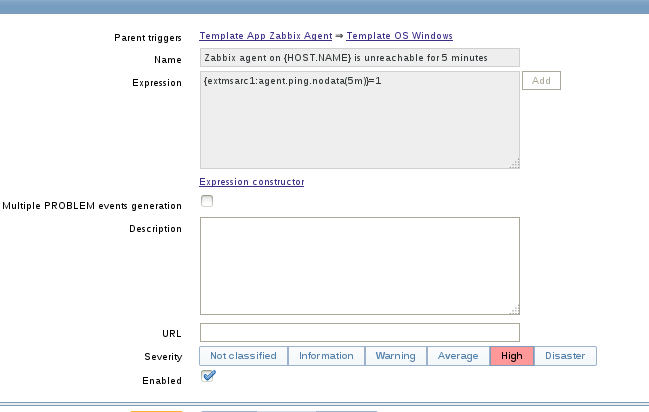Set severity to Disaster
Screen dimensions: 649x412
click(x=565, y=356)
